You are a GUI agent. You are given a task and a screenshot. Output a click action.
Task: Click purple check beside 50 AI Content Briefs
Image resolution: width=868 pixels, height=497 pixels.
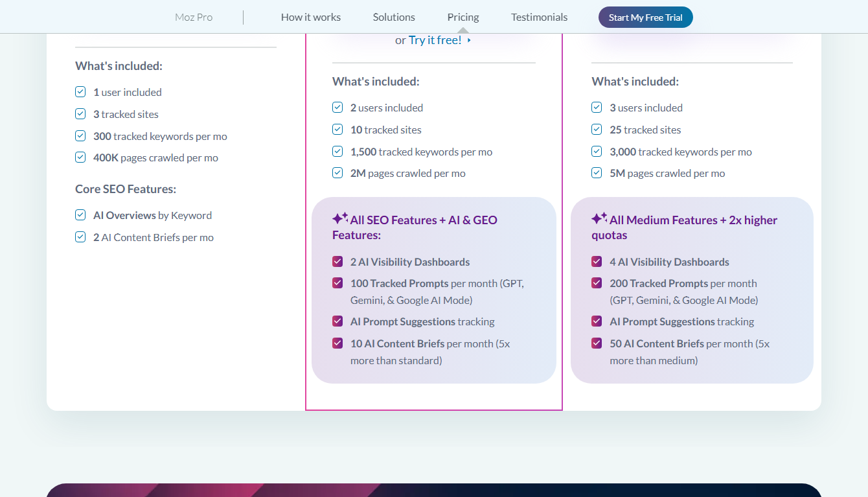[x=597, y=343]
